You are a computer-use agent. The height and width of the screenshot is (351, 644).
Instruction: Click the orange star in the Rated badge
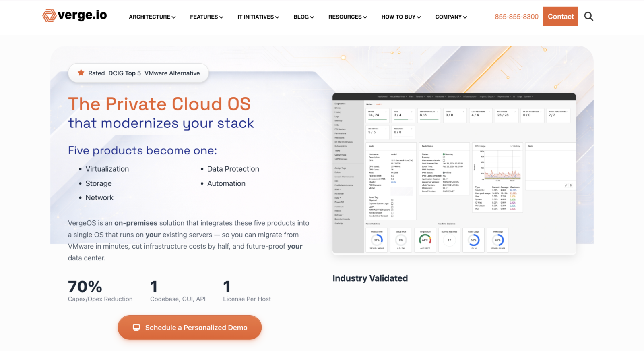point(81,73)
